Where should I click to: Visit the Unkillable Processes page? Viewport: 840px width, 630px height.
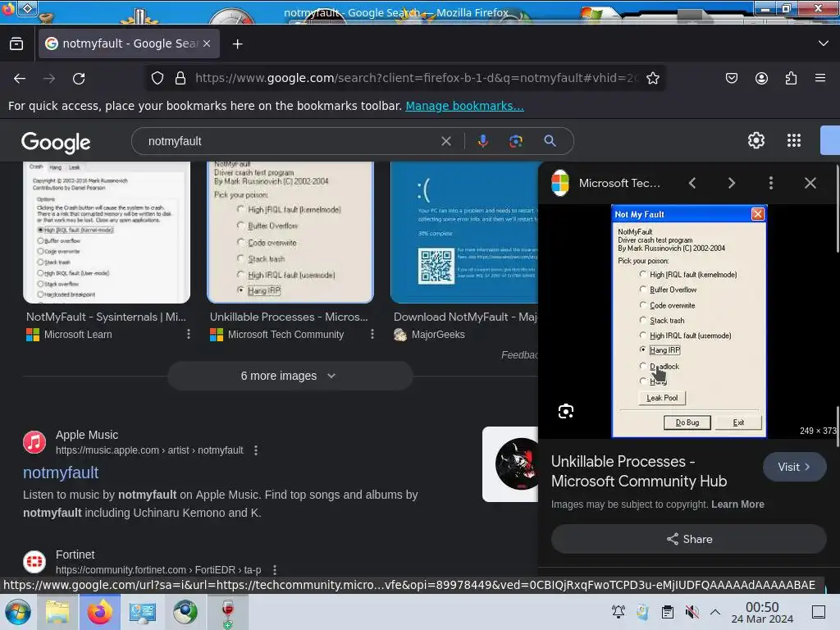point(794,467)
